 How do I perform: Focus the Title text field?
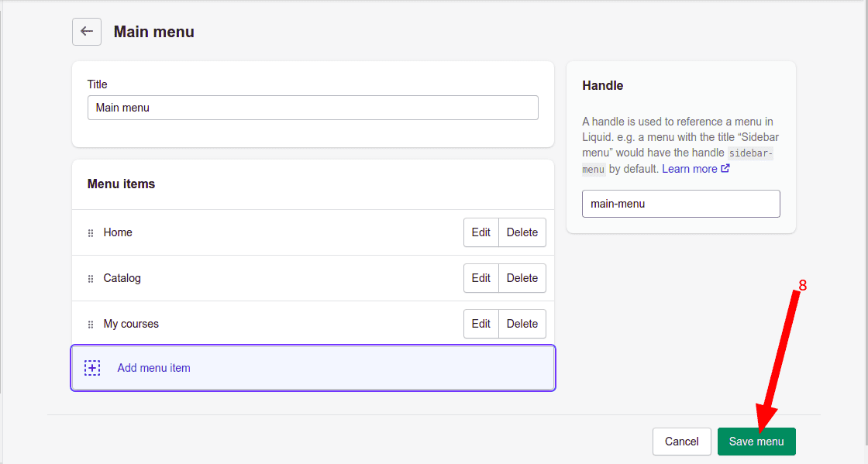click(x=312, y=108)
